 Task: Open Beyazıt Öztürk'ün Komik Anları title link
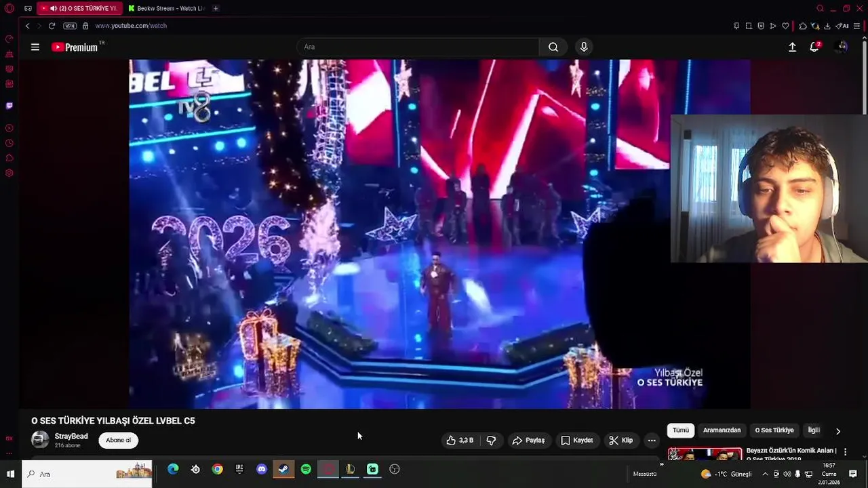(x=791, y=454)
